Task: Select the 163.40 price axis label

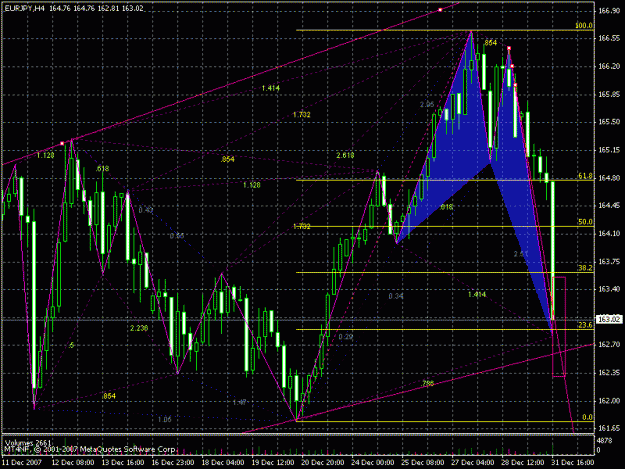Action: coord(609,289)
